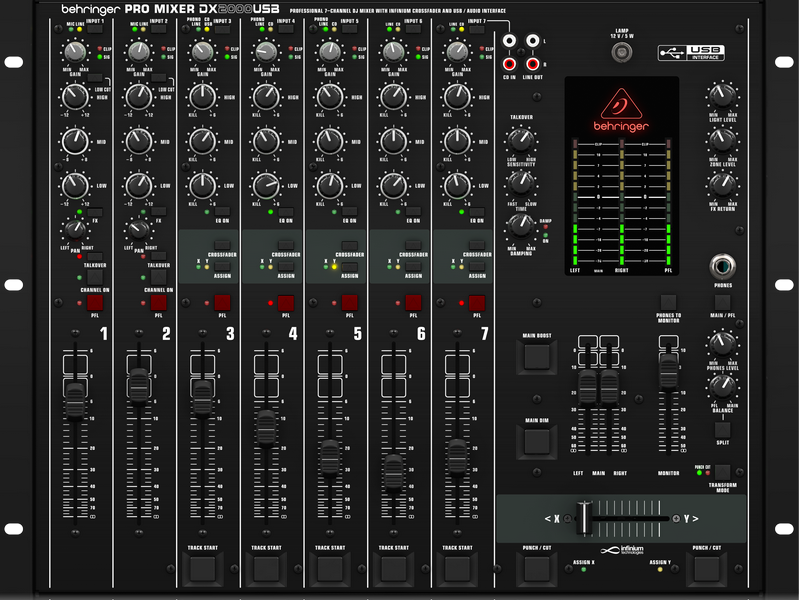
Task: Toggle channel 3 Crossfader button
Action: (222, 245)
